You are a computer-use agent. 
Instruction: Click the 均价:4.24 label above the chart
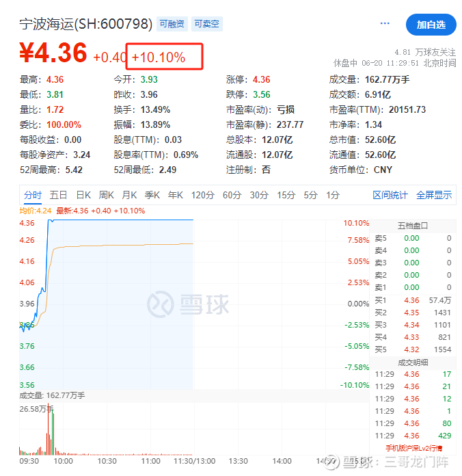tap(35, 211)
